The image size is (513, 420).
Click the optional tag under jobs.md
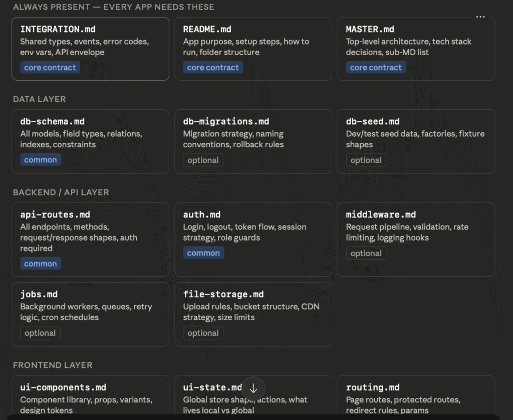click(x=40, y=333)
